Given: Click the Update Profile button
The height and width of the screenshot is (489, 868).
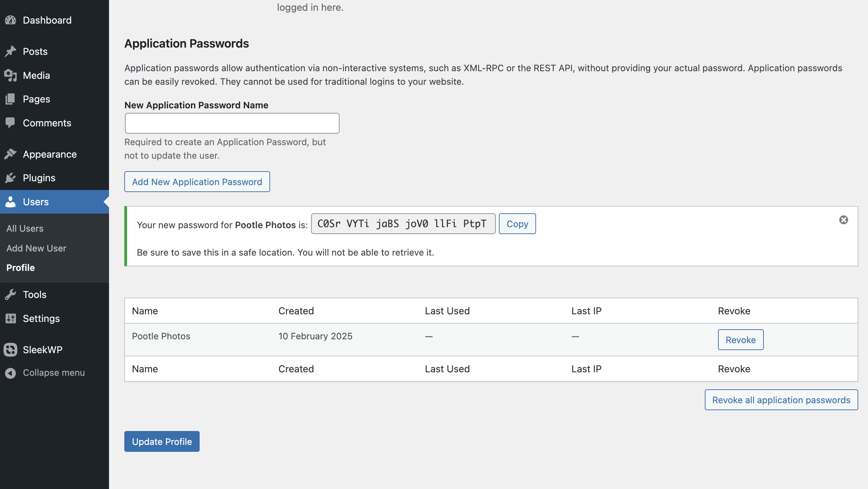Looking at the screenshot, I should pyautogui.click(x=162, y=442).
